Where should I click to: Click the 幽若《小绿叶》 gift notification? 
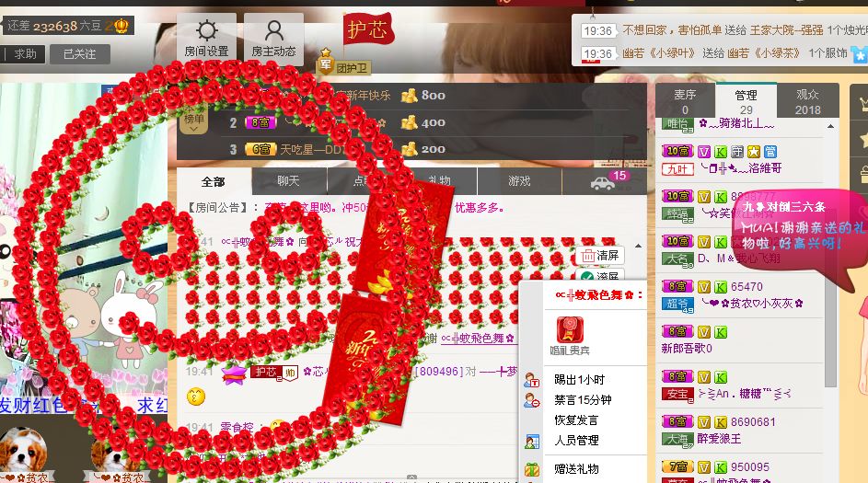coord(723,53)
